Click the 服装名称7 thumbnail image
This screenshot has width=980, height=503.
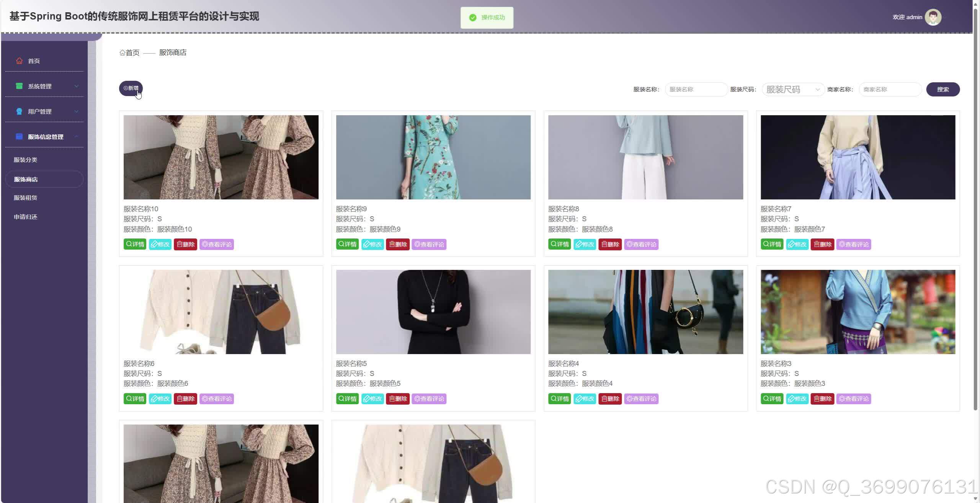click(858, 157)
